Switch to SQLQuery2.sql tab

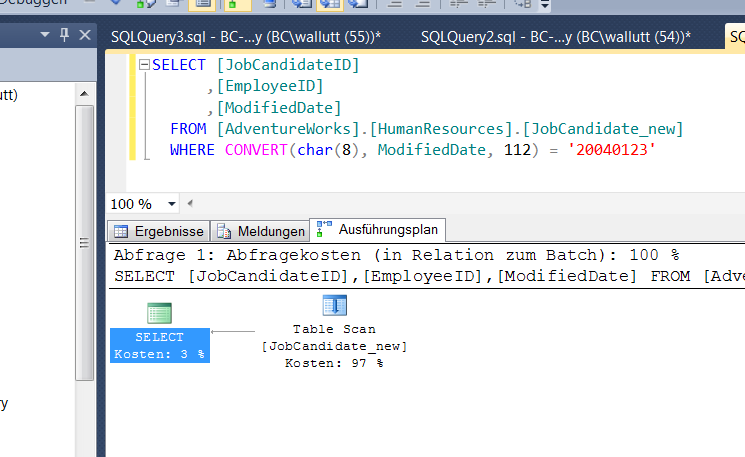point(555,37)
